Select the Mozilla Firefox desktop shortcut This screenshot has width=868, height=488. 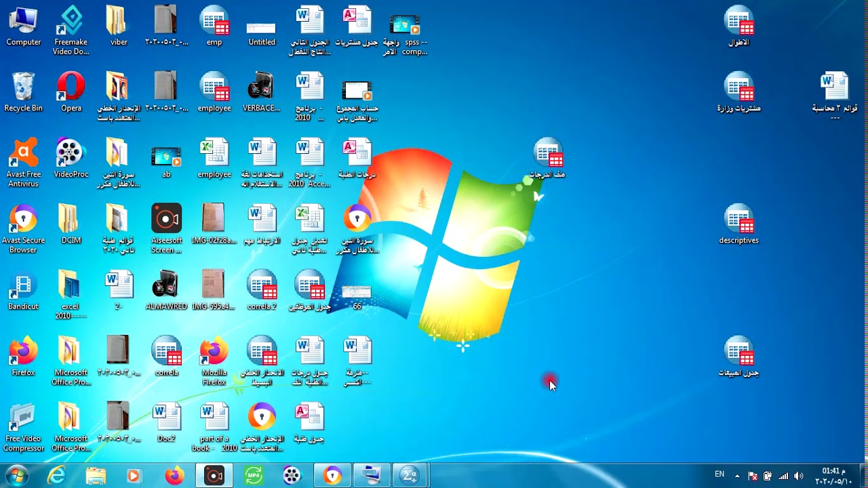tap(214, 361)
